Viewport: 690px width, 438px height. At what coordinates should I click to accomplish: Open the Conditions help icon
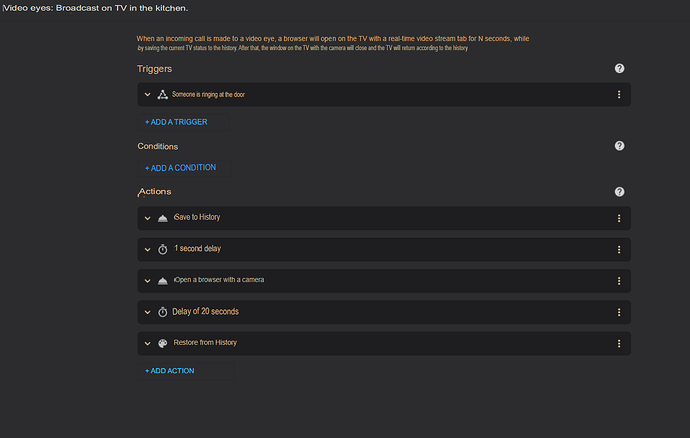619,146
